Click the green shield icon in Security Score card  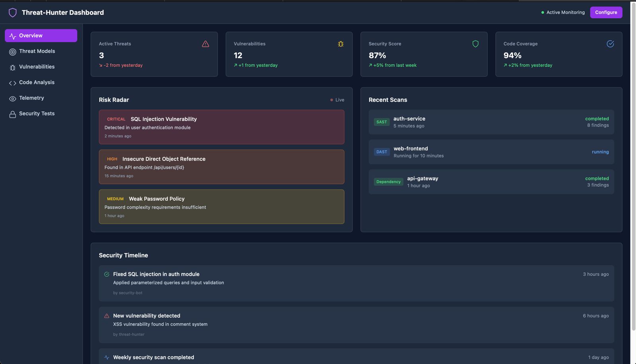(475, 44)
